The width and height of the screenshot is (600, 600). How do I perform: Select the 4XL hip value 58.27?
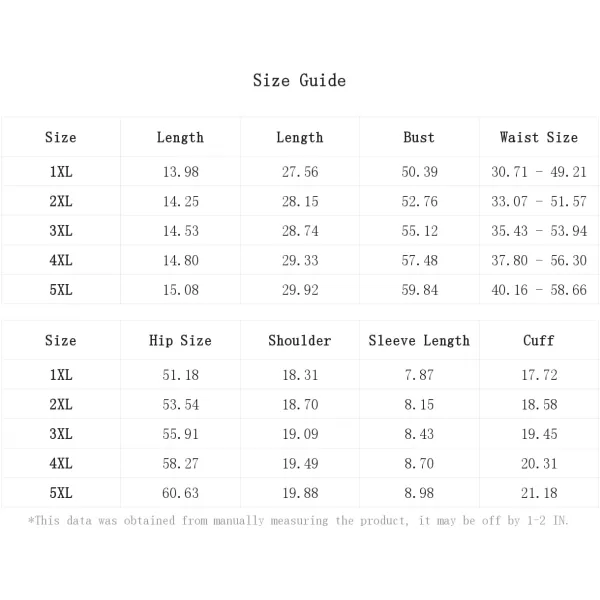click(x=180, y=463)
